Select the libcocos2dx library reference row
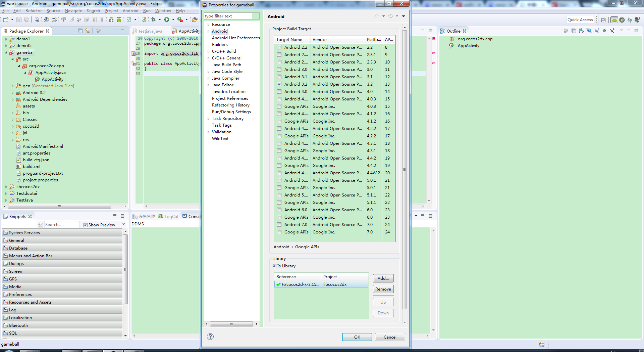The width and height of the screenshot is (644, 352). [321, 284]
